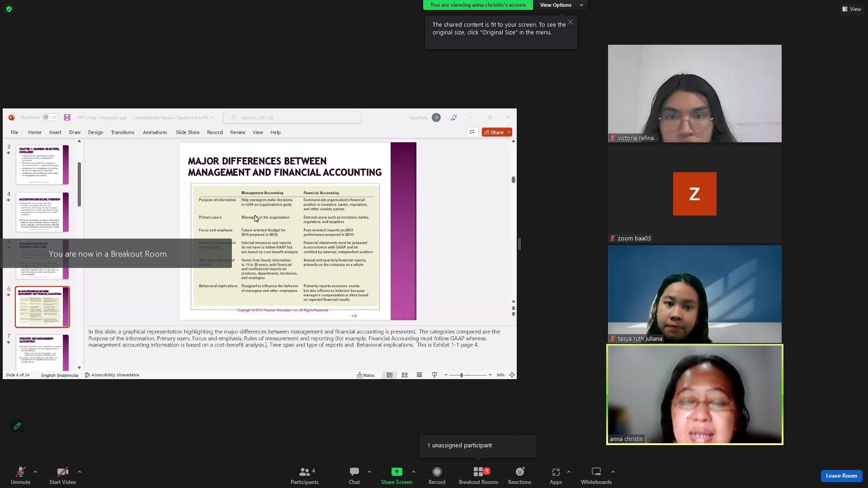This screenshot has height=488, width=868.
Task: Open PowerPoint Comments pane icon
Action: click(x=472, y=132)
